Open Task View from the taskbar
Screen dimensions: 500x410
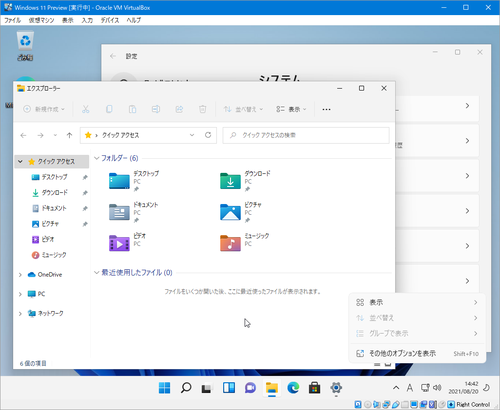207,388
